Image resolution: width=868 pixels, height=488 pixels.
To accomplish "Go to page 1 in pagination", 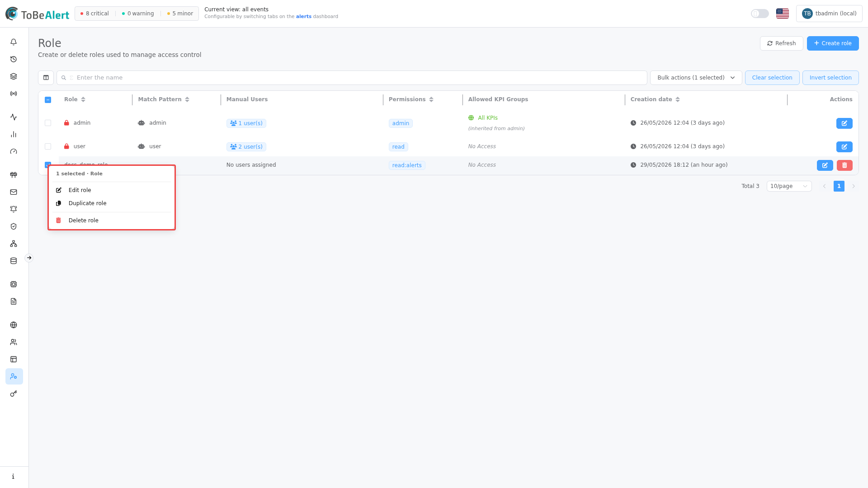I will (839, 186).
